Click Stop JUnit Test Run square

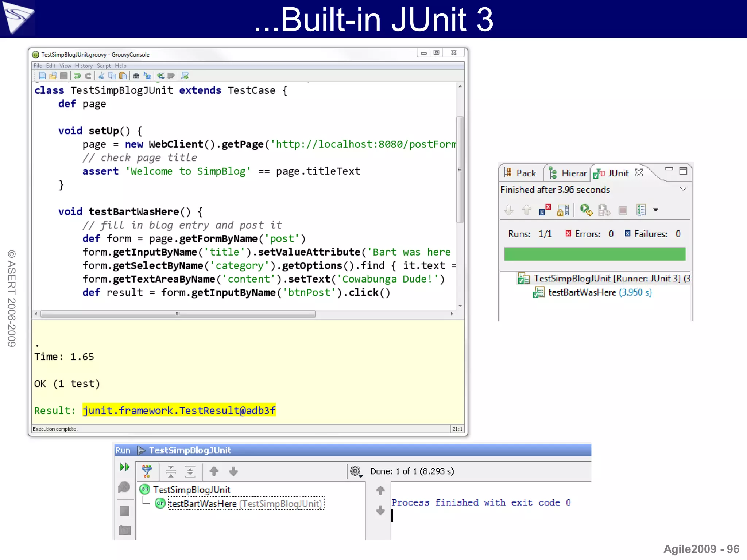623,210
